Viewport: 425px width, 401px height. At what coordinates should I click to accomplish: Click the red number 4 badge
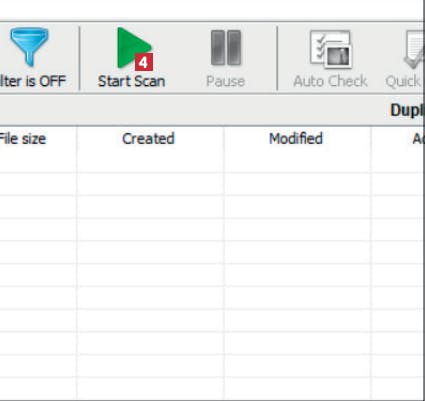[x=144, y=62]
